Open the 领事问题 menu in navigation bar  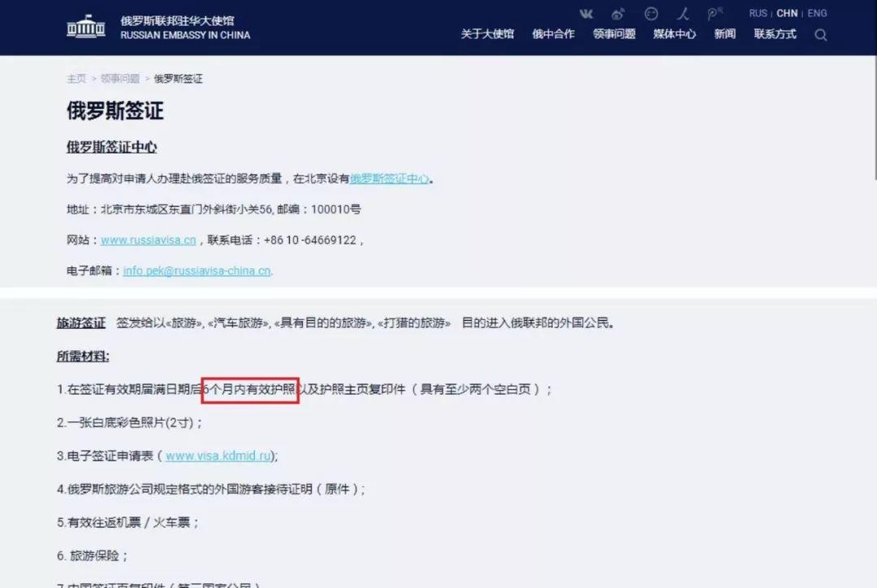click(614, 34)
